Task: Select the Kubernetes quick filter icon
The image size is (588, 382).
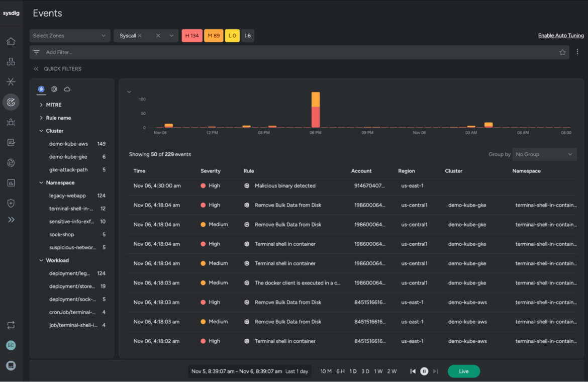Action: click(x=41, y=89)
